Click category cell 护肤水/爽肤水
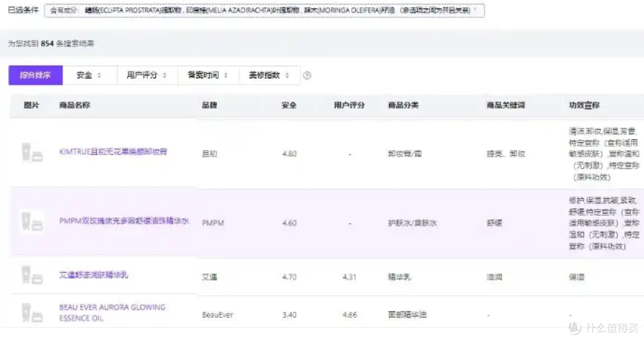644x341 pixels. [413, 223]
